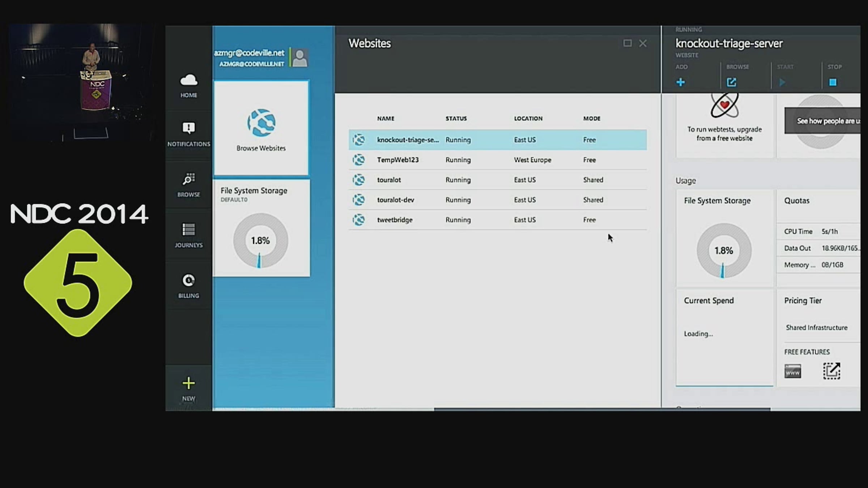868x488 pixels.
Task: Click the user avatar icon
Action: click(x=299, y=58)
